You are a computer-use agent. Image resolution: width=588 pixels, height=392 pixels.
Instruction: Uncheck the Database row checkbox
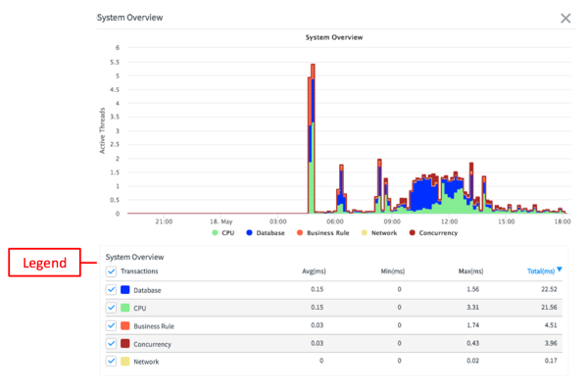point(111,290)
